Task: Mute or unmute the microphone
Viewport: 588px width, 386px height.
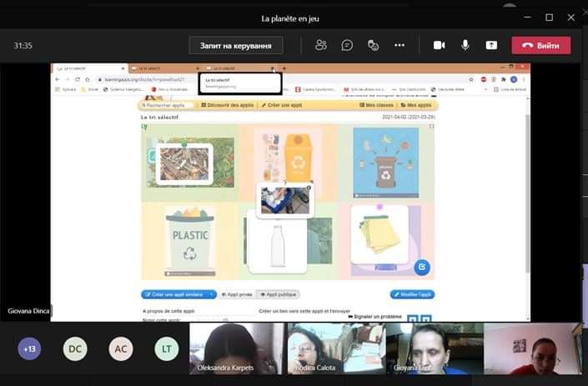Action: click(x=465, y=45)
